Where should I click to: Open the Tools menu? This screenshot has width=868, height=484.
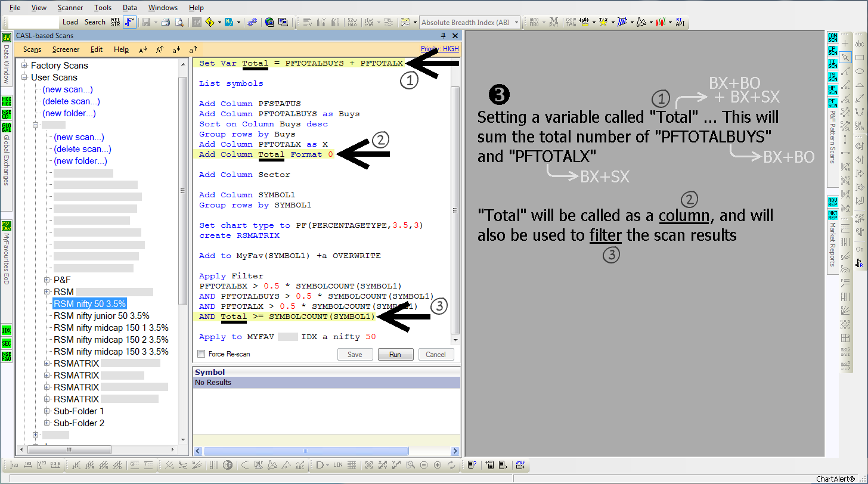click(103, 8)
